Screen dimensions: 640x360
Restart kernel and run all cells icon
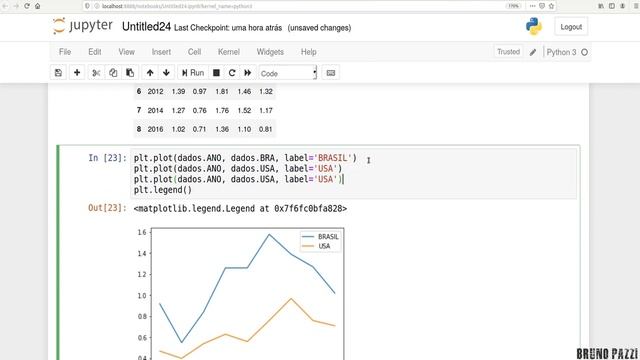pyautogui.click(x=248, y=73)
